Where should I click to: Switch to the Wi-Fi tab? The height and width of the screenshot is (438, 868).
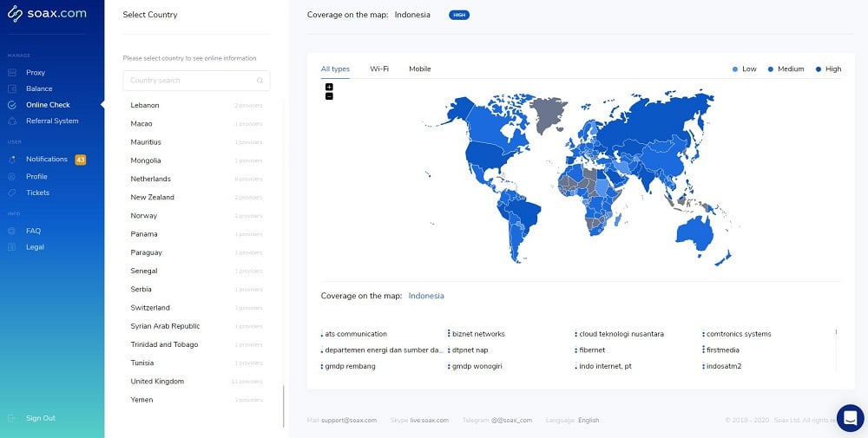tap(379, 69)
